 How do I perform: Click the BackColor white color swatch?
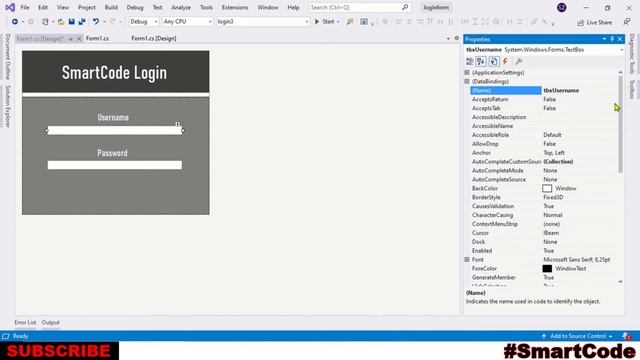(x=547, y=189)
